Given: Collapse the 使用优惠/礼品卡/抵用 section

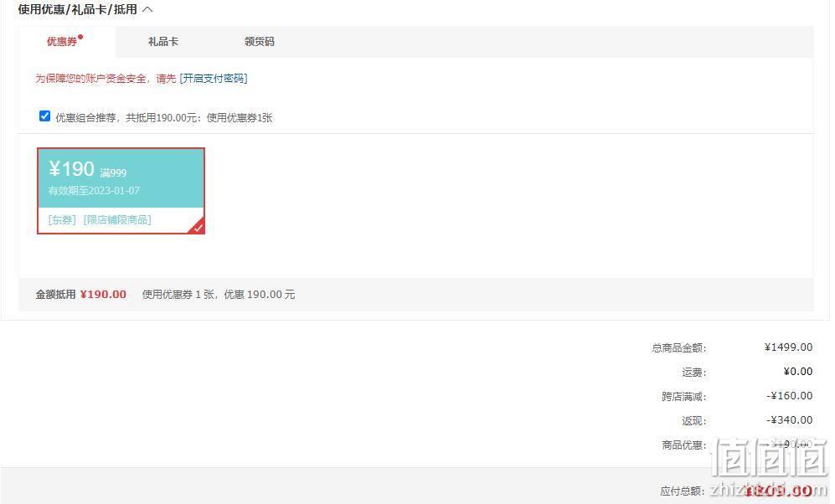Looking at the screenshot, I should (x=147, y=9).
